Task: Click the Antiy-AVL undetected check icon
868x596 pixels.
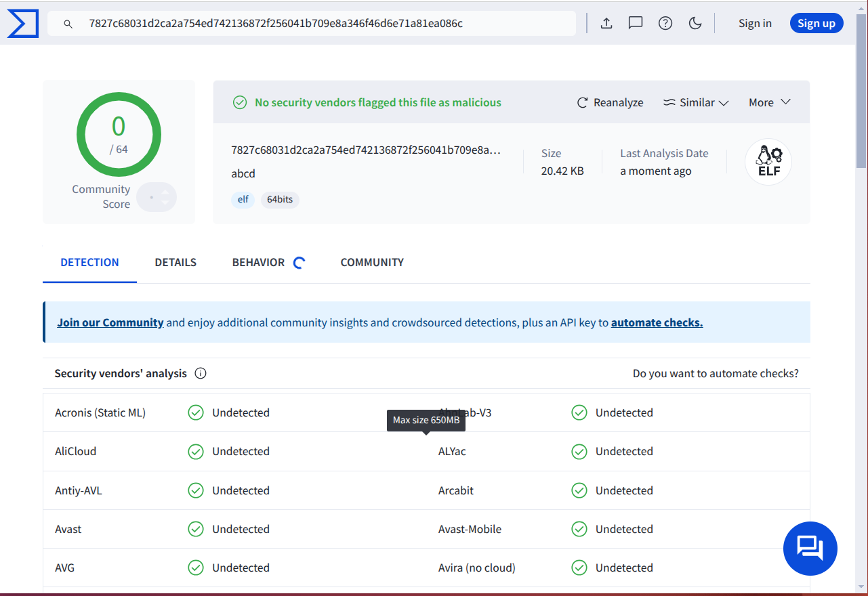Action: coord(196,490)
